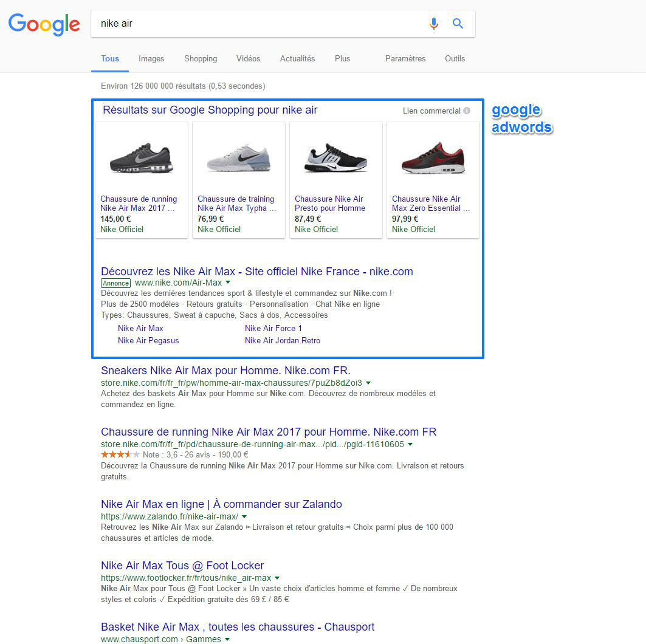Click the Nike Air Presto shoe image
Image resolution: width=646 pixels, height=644 pixels.
[336, 158]
